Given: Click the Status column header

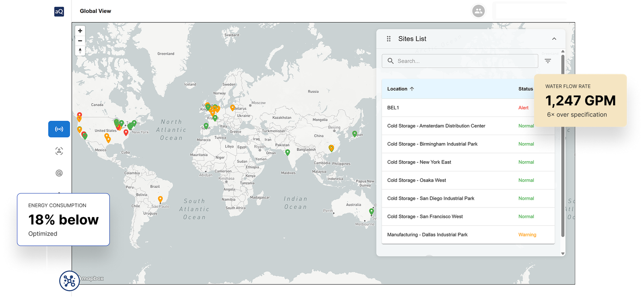Looking at the screenshot, I should point(525,89).
